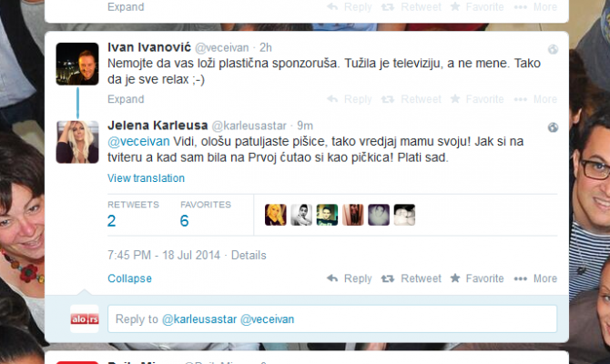Click in the Reply to @karleusastar field
The height and width of the screenshot is (364, 610).
coord(332,318)
